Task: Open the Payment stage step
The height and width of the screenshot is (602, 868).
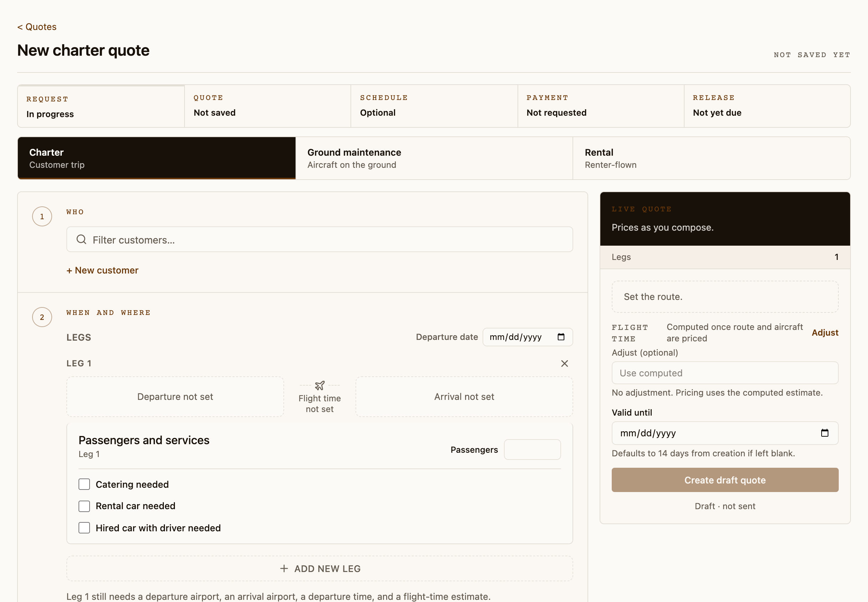Action: (x=601, y=106)
